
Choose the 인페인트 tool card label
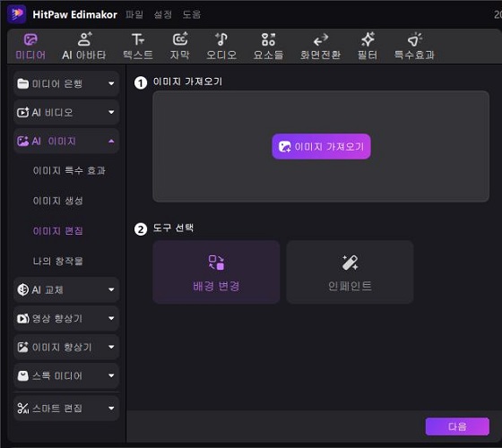(x=350, y=286)
